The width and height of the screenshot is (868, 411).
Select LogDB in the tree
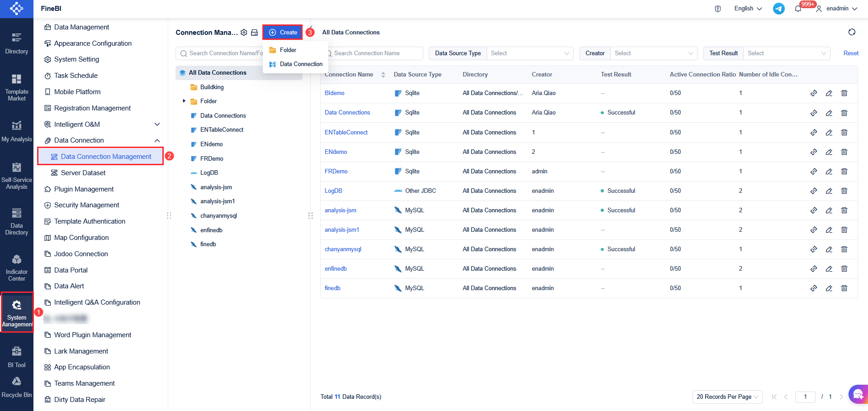(x=209, y=173)
